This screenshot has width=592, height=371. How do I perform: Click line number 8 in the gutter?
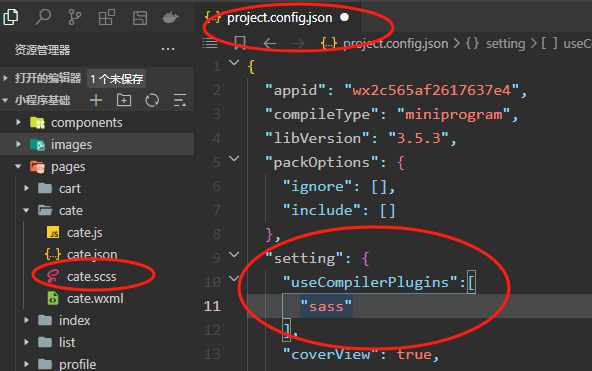[216, 234]
